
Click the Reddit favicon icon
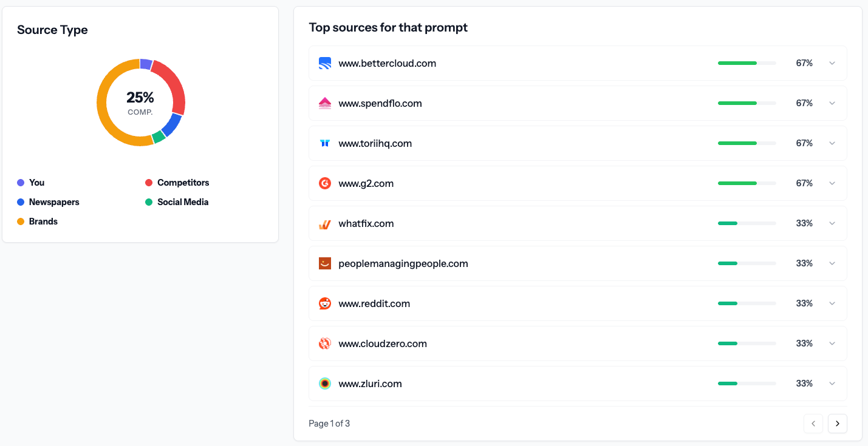(x=325, y=303)
